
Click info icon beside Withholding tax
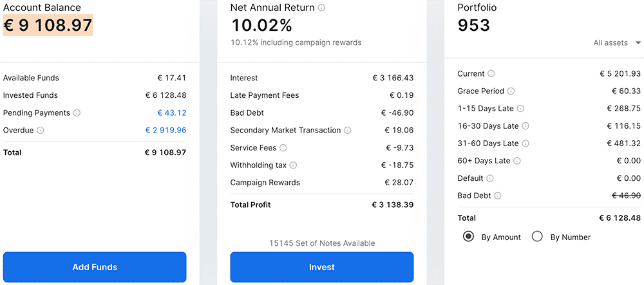[x=294, y=165]
